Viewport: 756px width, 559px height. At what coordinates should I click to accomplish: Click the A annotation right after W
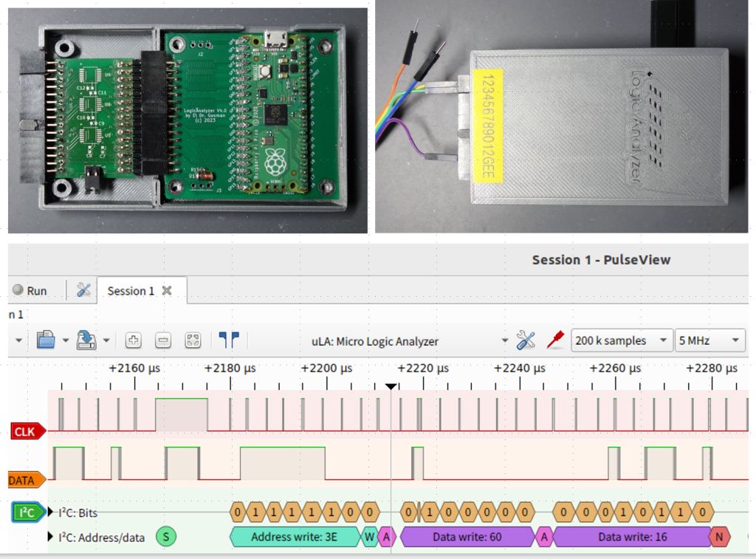point(386,537)
